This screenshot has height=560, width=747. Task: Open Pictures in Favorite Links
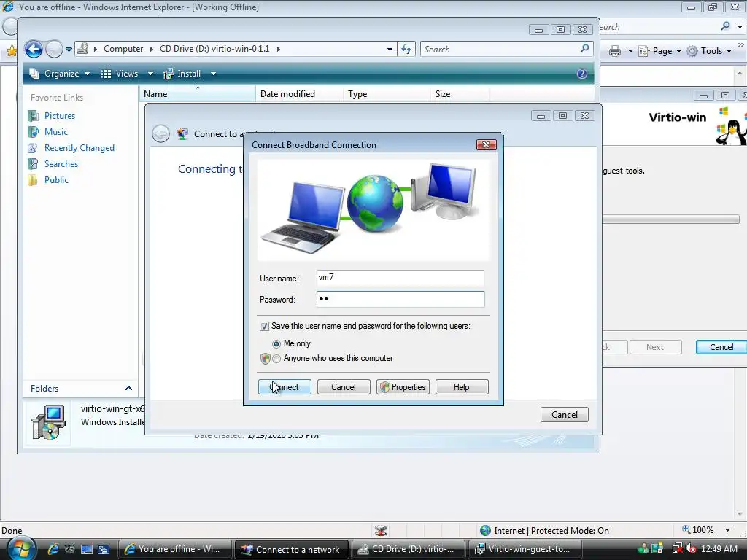(60, 116)
